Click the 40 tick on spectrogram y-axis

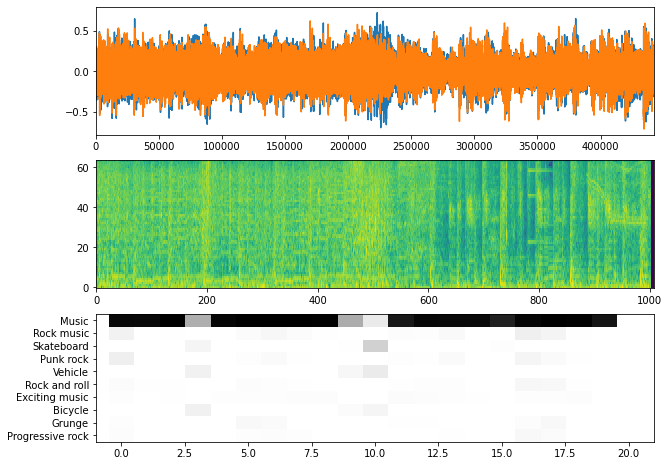coord(83,208)
